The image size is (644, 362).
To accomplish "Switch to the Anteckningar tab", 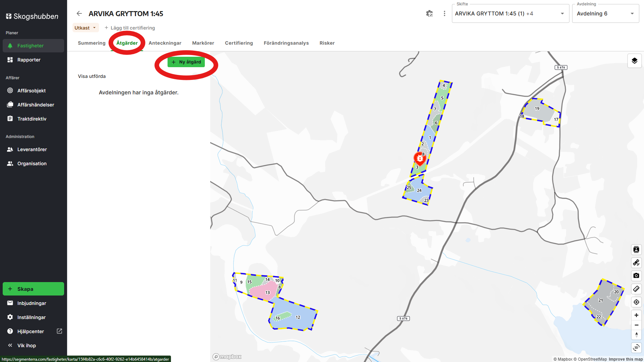I will click(x=165, y=43).
